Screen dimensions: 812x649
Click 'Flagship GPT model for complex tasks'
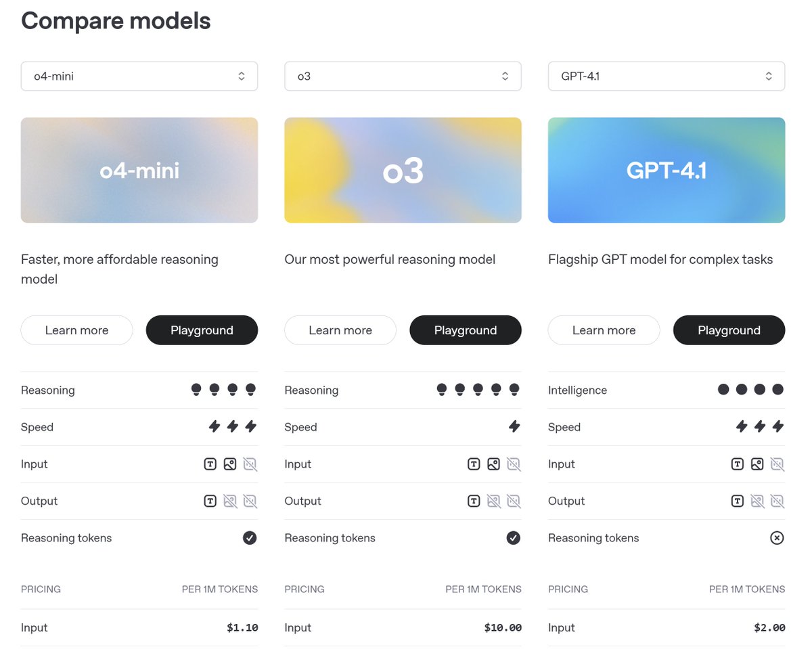pos(660,260)
